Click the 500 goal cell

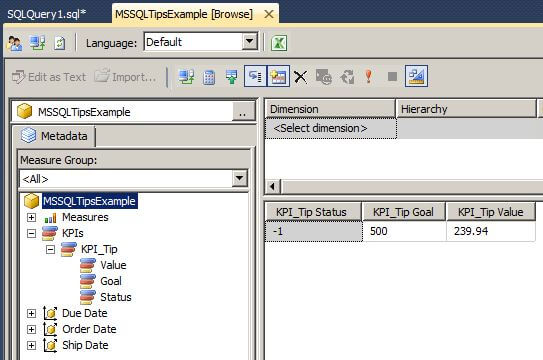tap(404, 231)
